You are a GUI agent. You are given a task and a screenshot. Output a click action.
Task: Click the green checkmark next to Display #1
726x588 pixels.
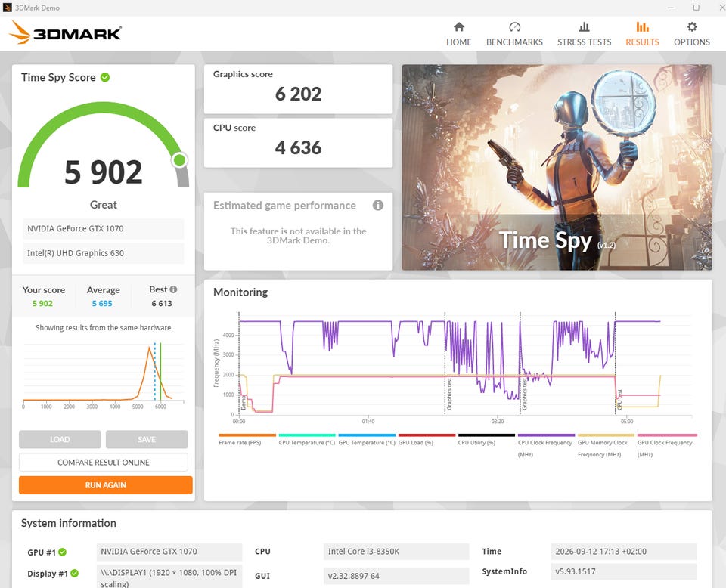[x=75, y=573]
